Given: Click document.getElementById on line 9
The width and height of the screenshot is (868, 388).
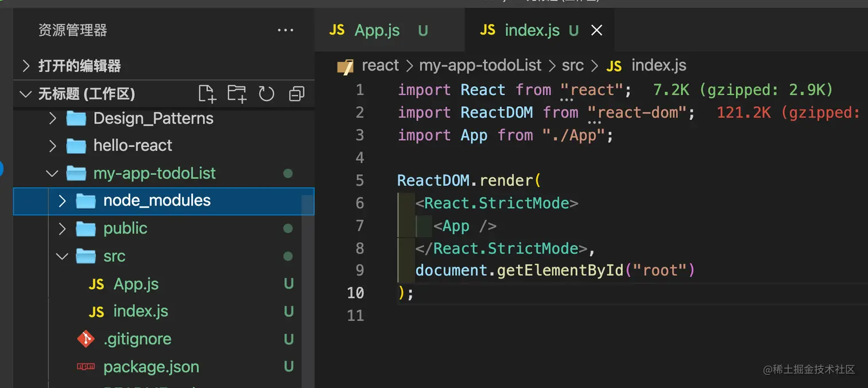Looking at the screenshot, I should point(520,270).
